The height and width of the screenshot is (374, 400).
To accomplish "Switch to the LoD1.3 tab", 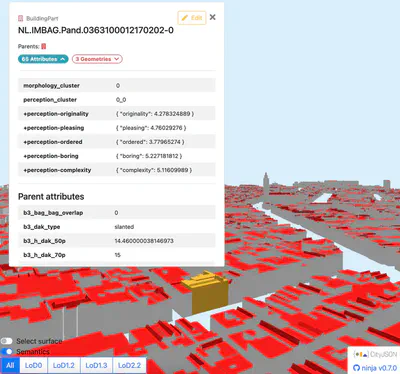I will tap(97, 365).
